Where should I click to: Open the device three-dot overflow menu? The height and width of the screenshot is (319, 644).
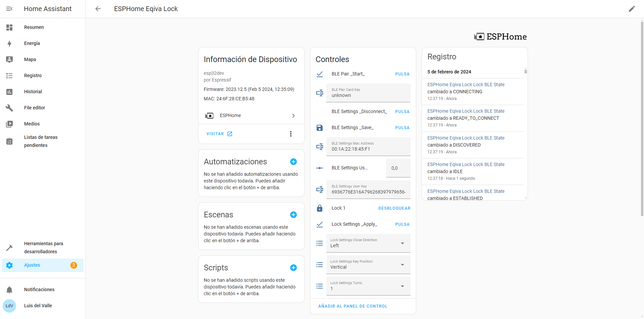[x=291, y=134]
